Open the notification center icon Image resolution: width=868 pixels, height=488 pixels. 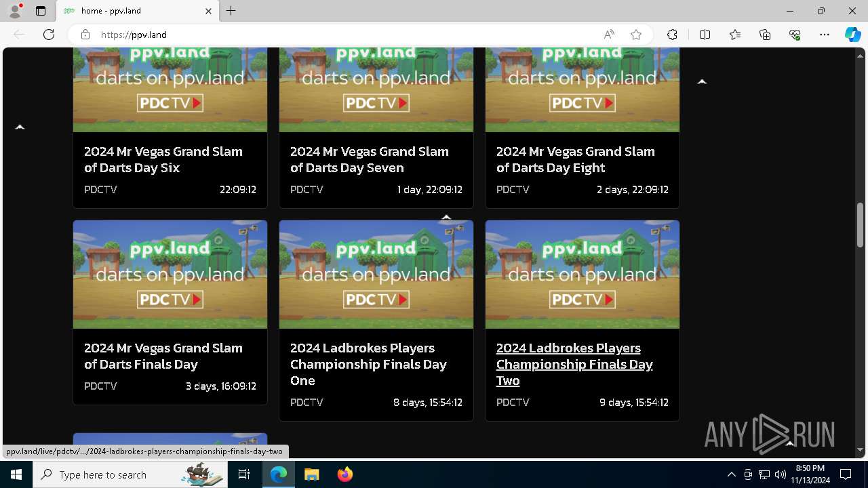846,474
